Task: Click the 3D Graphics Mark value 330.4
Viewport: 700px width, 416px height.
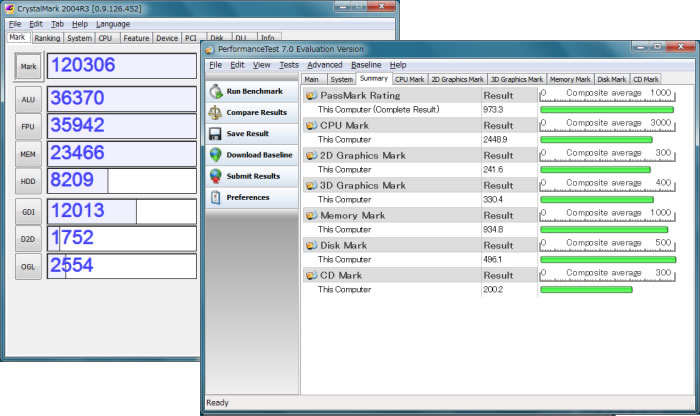Action: coord(493,200)
